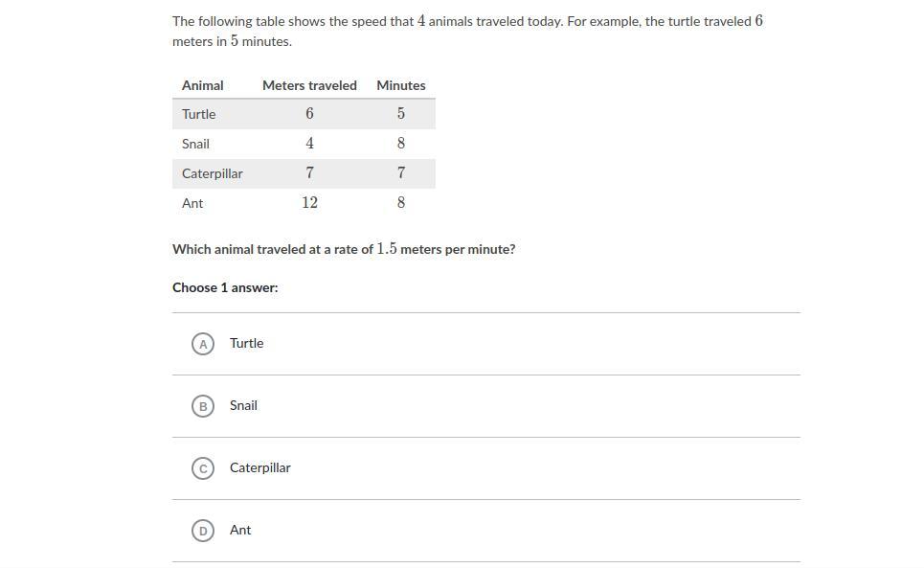This screenshot has width=924, height=568.
Task: Click the Meters traveled column header
Action: 309,85
